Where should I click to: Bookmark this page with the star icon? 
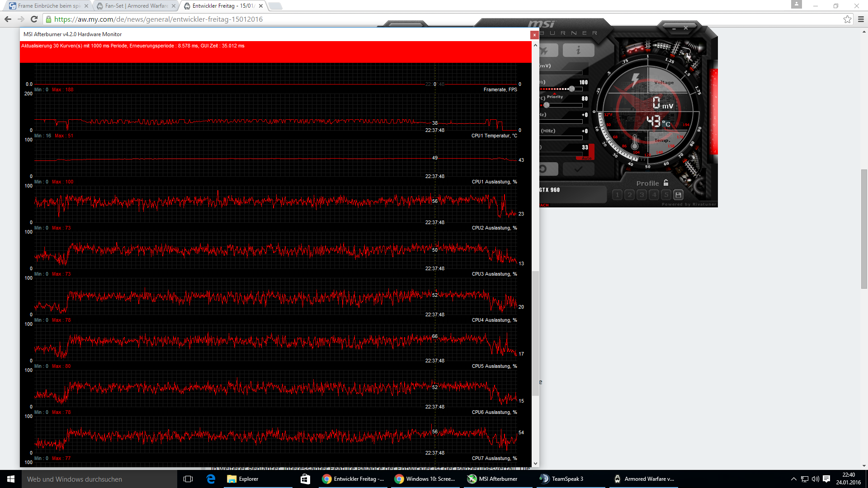847,19
